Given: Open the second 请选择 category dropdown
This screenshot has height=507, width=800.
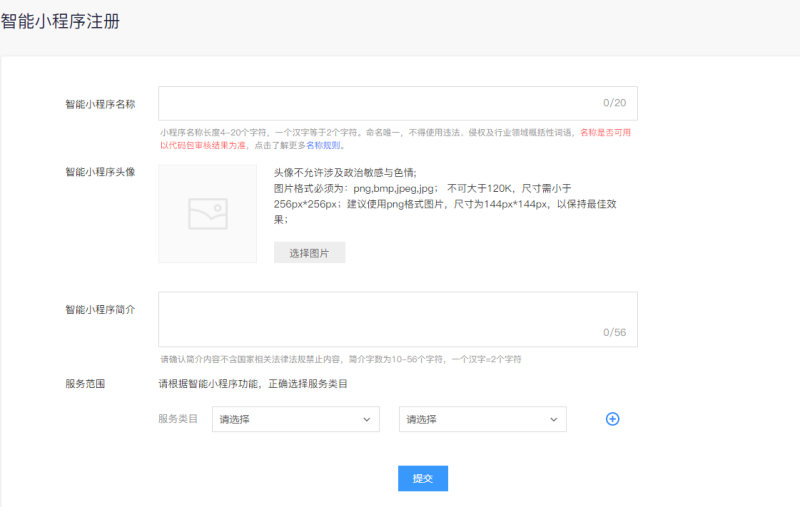Looking at the screenshot, I should click(x=483, y=419).
